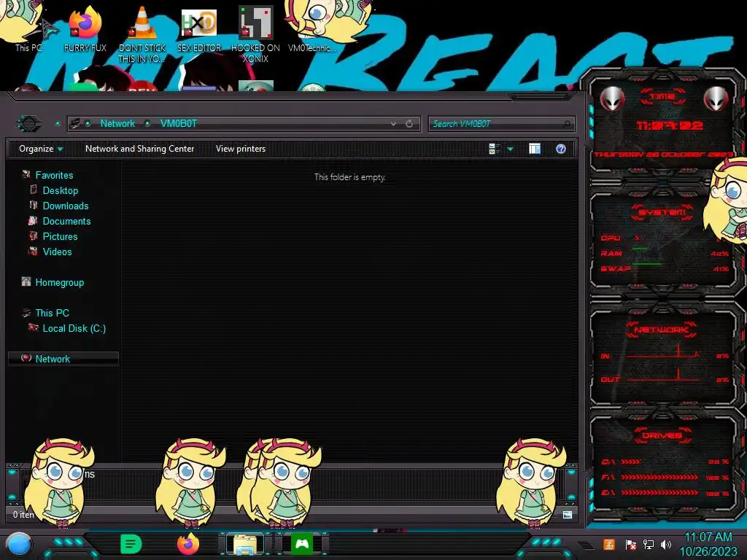Click the left alien head in Time widget
The width and height of the screenshot is (747, 560).
[612, 99]
